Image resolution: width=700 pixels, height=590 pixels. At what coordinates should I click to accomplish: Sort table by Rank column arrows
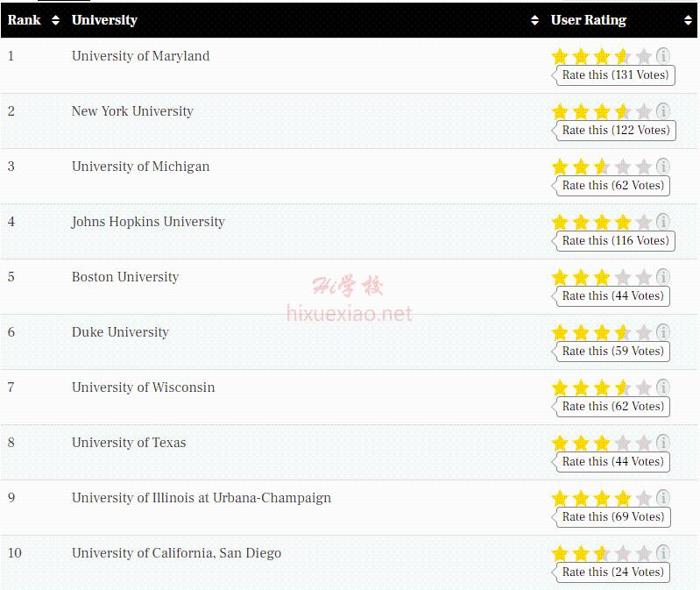pyautogui.click(x=55, y=20)
